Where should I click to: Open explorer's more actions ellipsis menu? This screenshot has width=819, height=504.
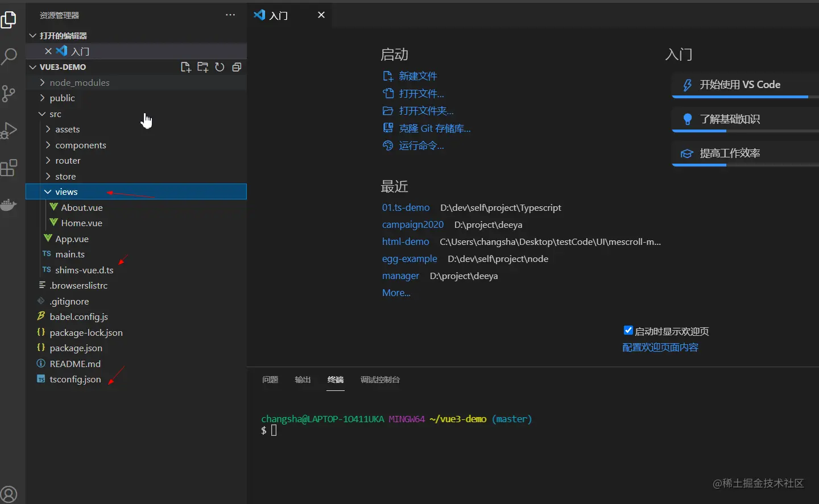pyautogui.click(x=230, y=15)
